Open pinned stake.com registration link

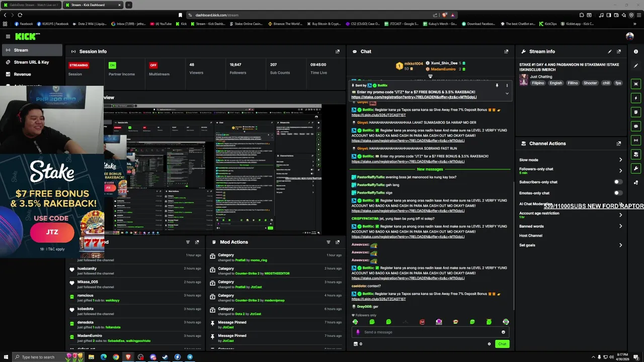click(414, 97)
